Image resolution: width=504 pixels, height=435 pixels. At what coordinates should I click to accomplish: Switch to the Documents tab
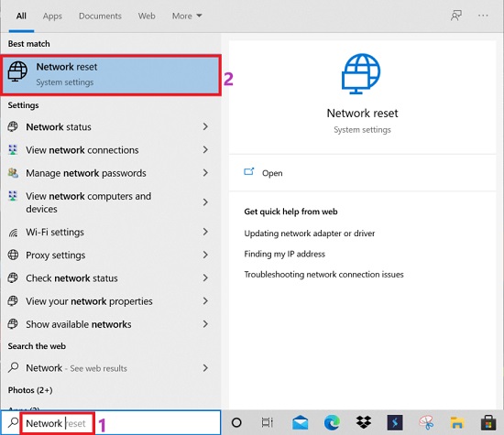(100, 16)
